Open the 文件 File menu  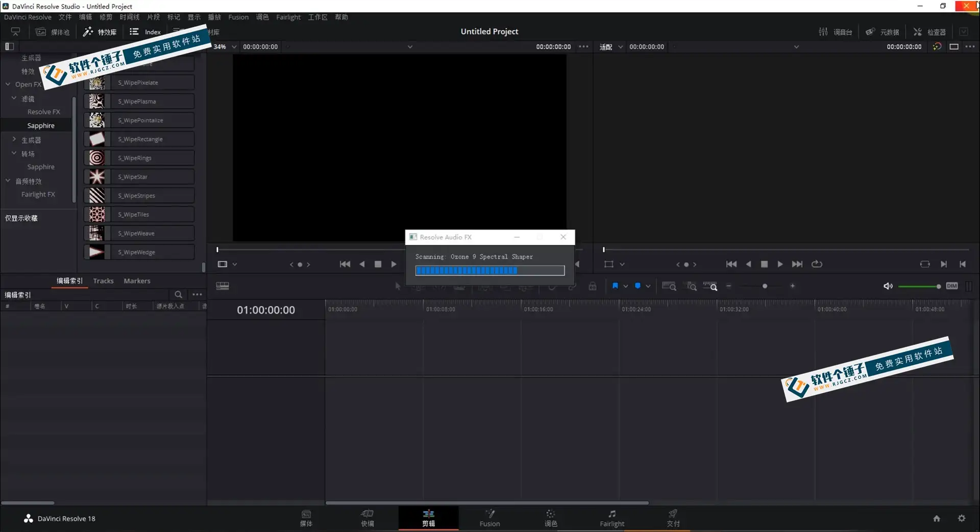pos(65,17)
